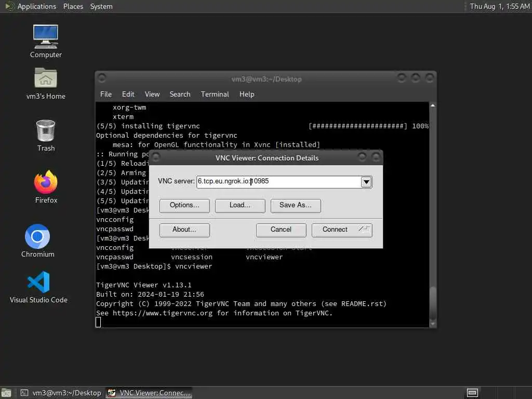Click the 'Built on: 2024-01-19 21:56' line

(x=150, y=295)
